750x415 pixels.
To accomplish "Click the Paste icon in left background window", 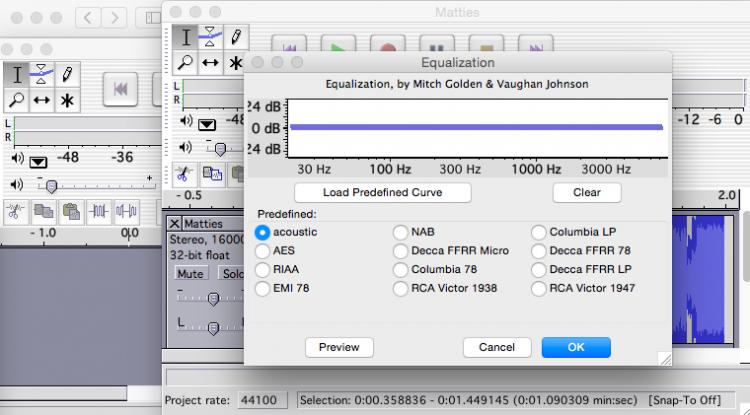I will (x=71, y=212).
